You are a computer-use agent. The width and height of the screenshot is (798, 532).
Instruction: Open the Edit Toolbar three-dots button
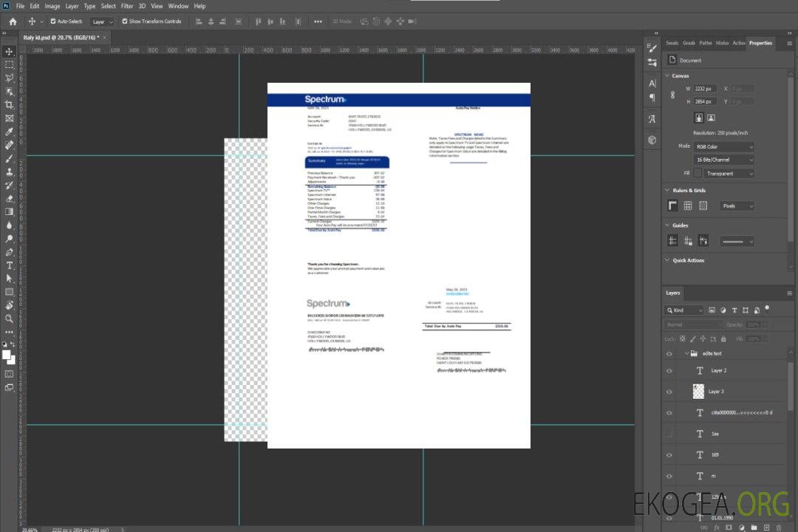pos(9,332)
